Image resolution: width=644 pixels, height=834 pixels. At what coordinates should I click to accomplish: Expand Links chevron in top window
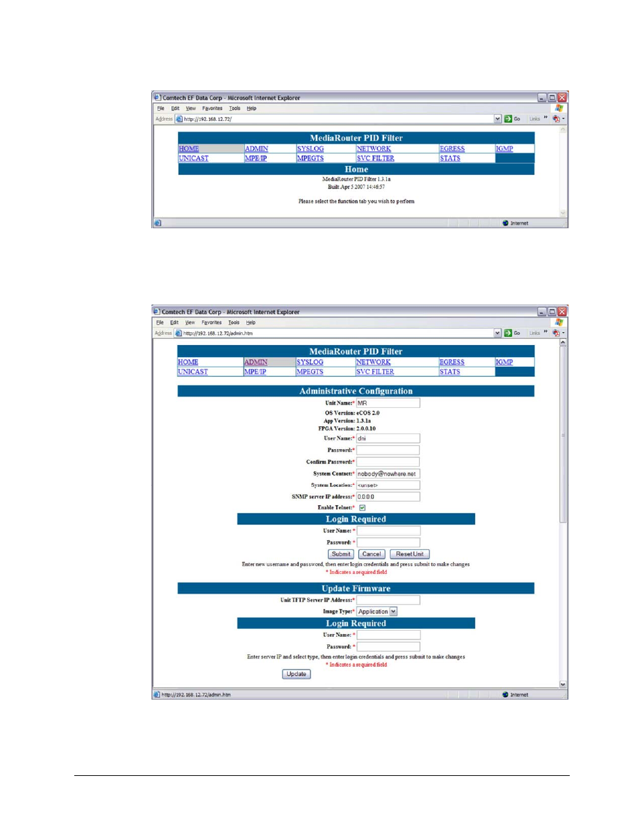click(545, 118)
